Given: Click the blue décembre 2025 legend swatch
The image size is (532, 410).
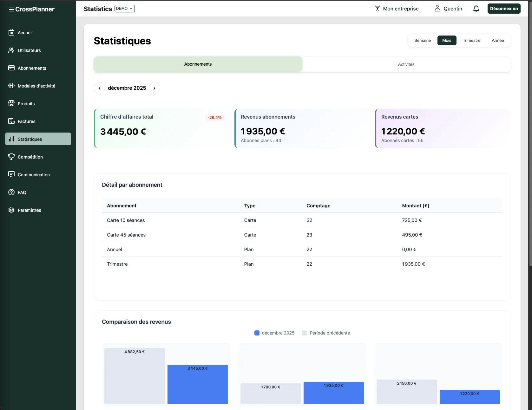Looking at the screenshot, I should [x=257, y=333].
